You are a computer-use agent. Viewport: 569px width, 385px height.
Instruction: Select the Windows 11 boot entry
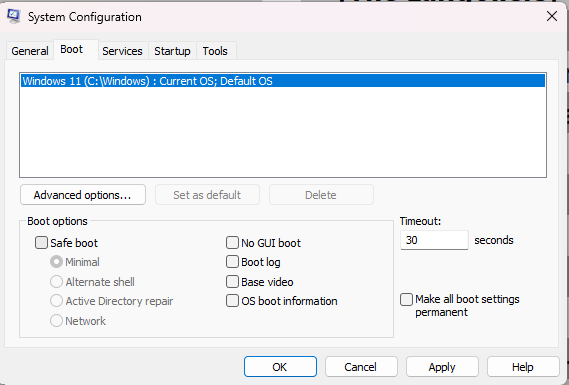point(283,81)
